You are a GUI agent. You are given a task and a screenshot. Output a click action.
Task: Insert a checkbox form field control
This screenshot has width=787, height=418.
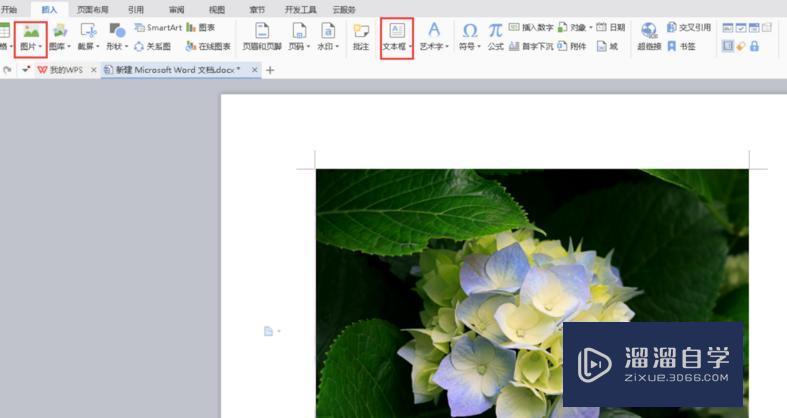[x=741, y=28]
